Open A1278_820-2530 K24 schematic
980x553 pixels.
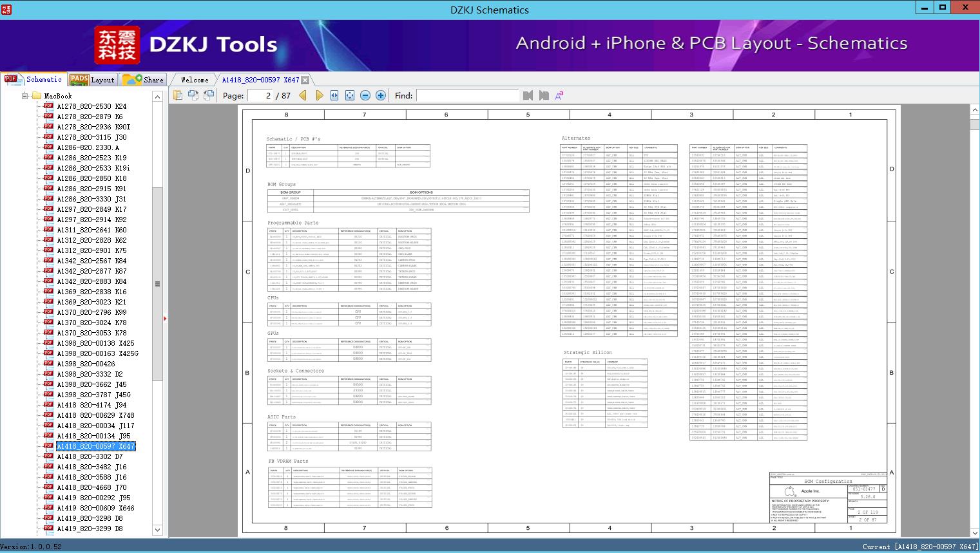pos(91,106)
